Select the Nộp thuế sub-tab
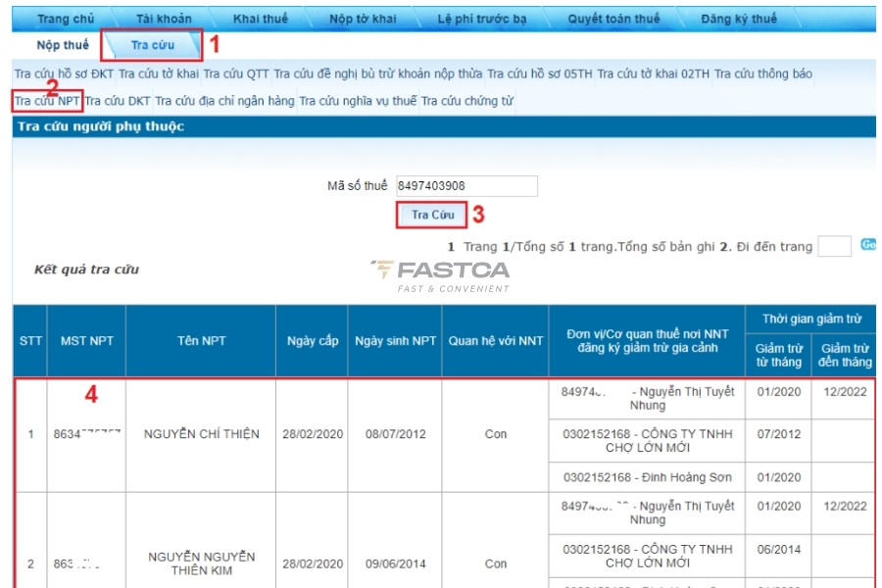882x588 pixels. [63, 45]
